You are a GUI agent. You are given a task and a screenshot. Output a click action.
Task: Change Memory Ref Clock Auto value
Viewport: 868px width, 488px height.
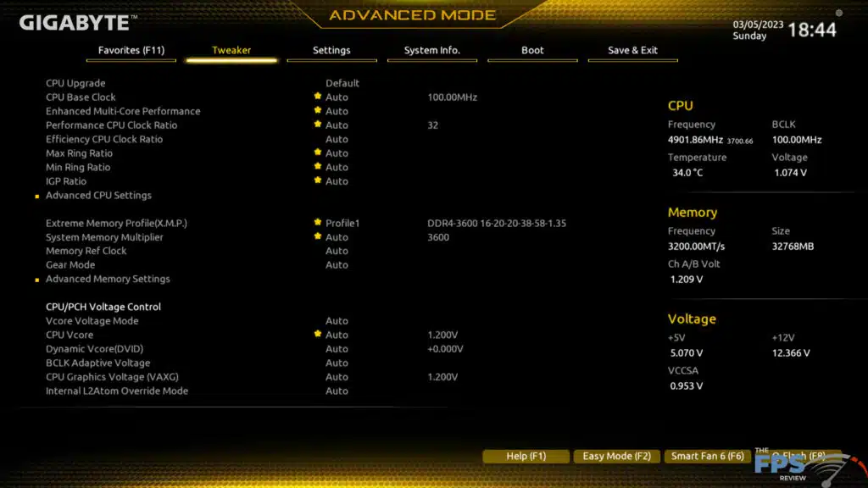(x=337, y=251)
